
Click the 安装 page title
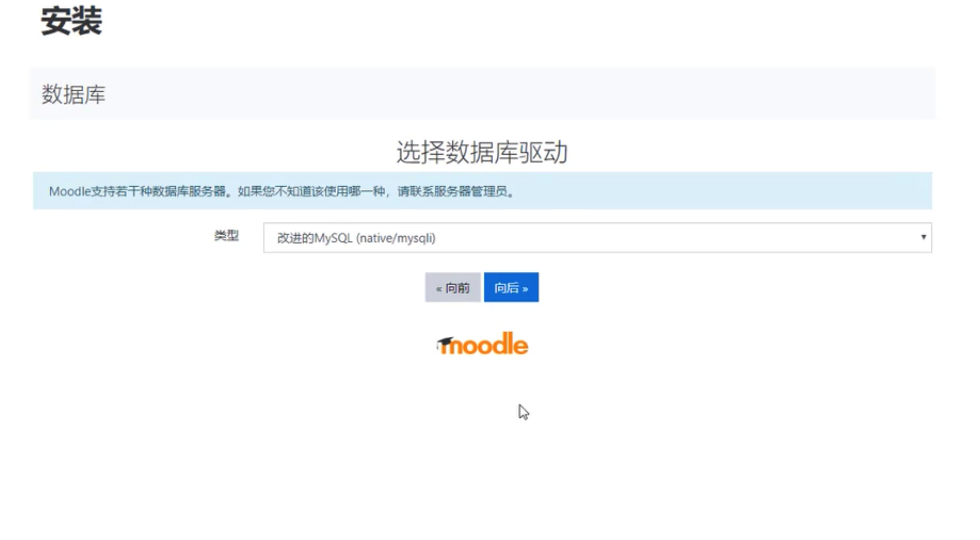[72, 21]
